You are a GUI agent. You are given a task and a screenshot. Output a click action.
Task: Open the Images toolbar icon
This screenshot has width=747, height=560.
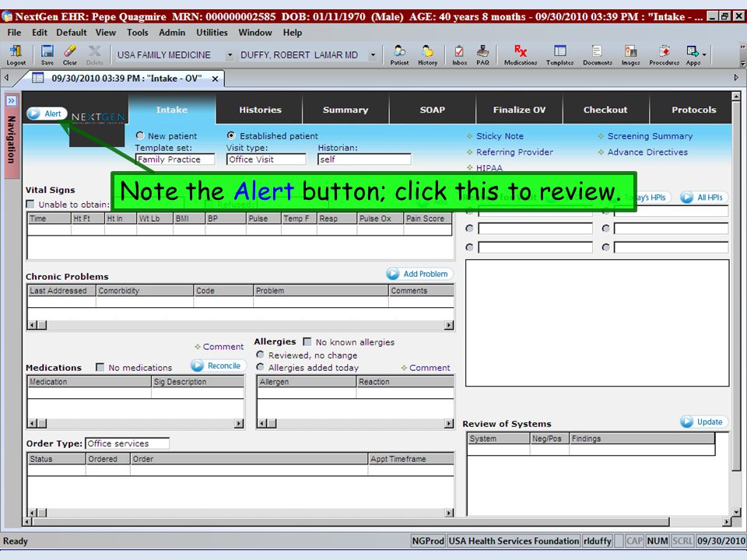630,54
